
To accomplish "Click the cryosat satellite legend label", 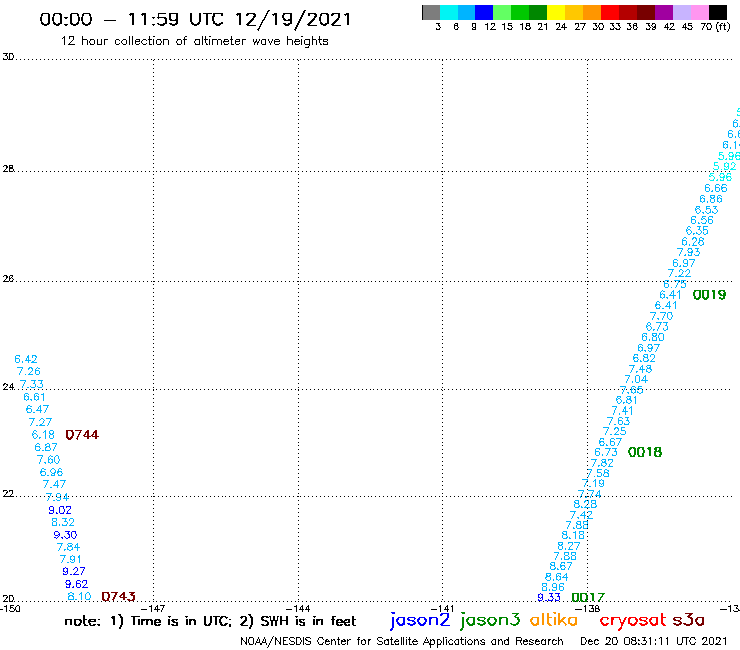I will click(632, 620).
